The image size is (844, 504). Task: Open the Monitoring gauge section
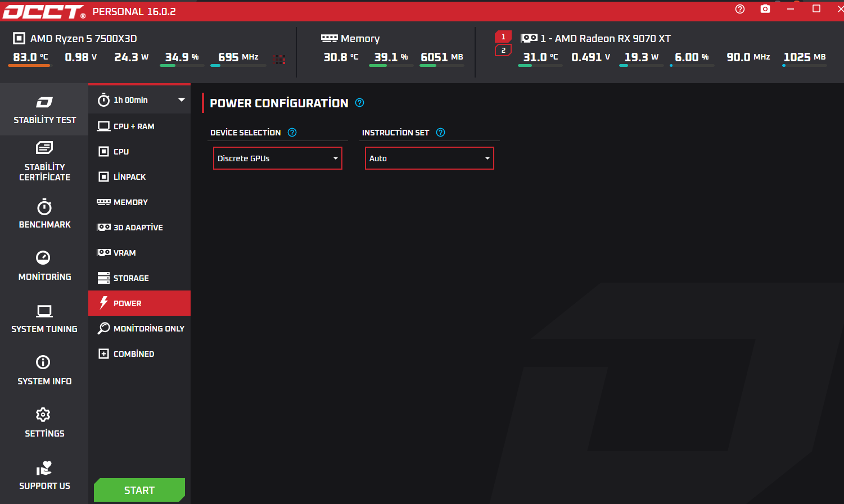44,266
